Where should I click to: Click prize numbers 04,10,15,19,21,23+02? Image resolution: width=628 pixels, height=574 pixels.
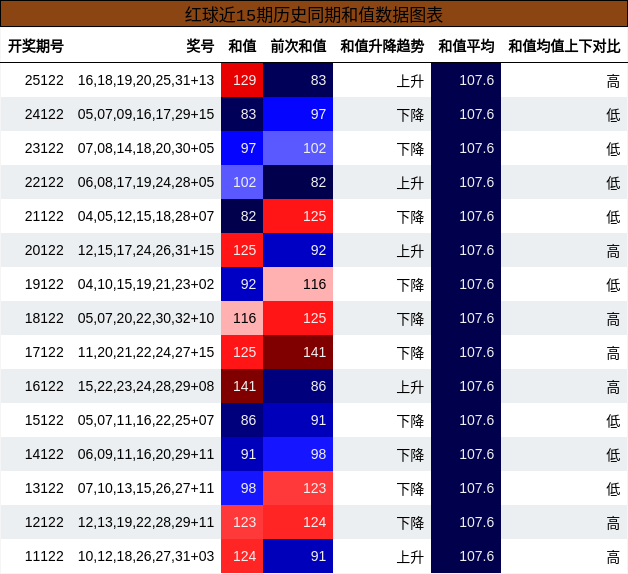point(146,284)
